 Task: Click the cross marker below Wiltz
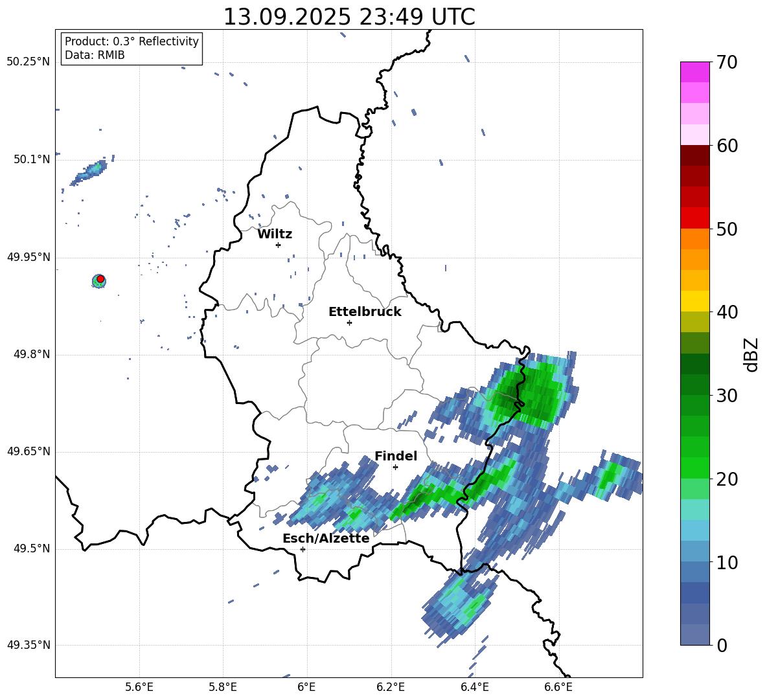pyautogui.click(x=279, y=245)
